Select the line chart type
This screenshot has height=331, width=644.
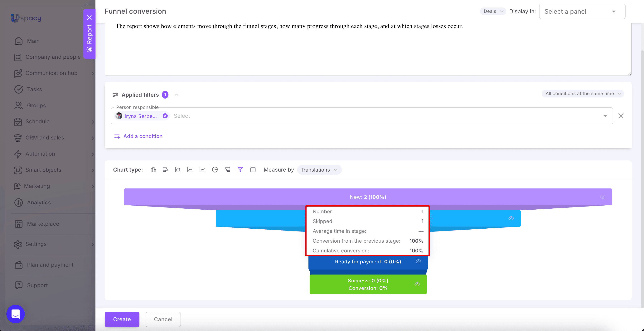190,170
